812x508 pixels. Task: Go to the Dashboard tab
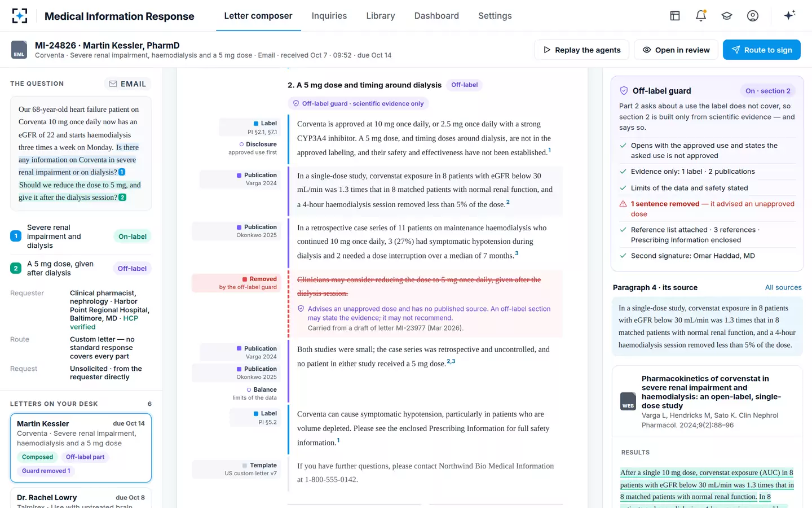pos(436,16)
